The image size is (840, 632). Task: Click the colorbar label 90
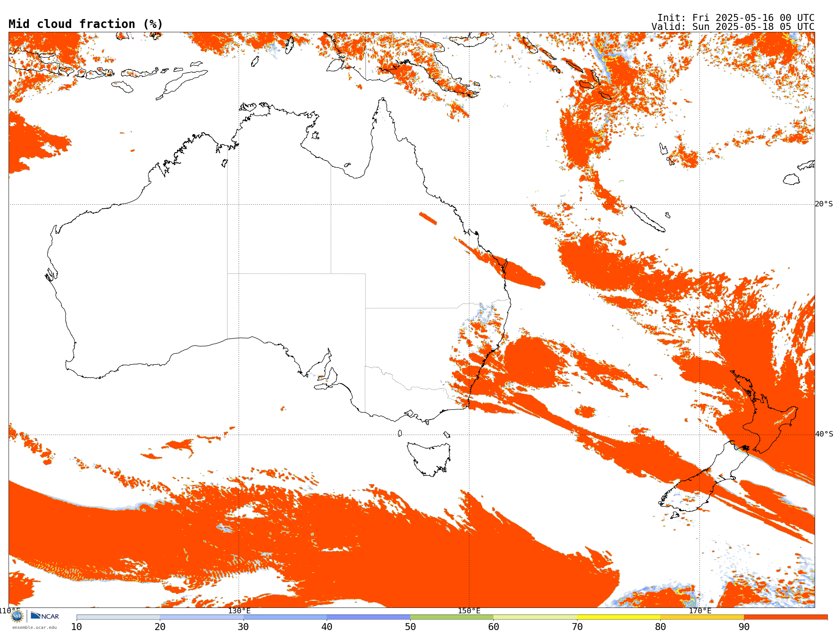(744, 627)
